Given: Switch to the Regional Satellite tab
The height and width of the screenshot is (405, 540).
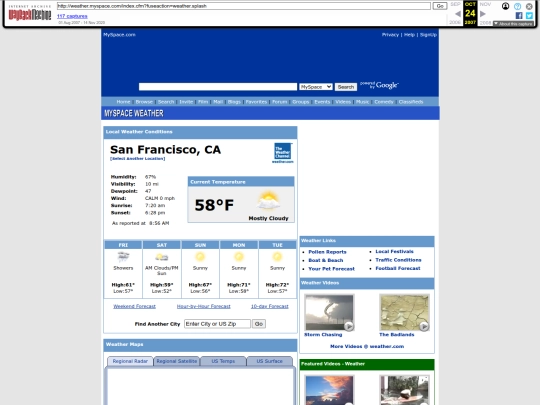Looking at the screenshot, I should (177, 361).
